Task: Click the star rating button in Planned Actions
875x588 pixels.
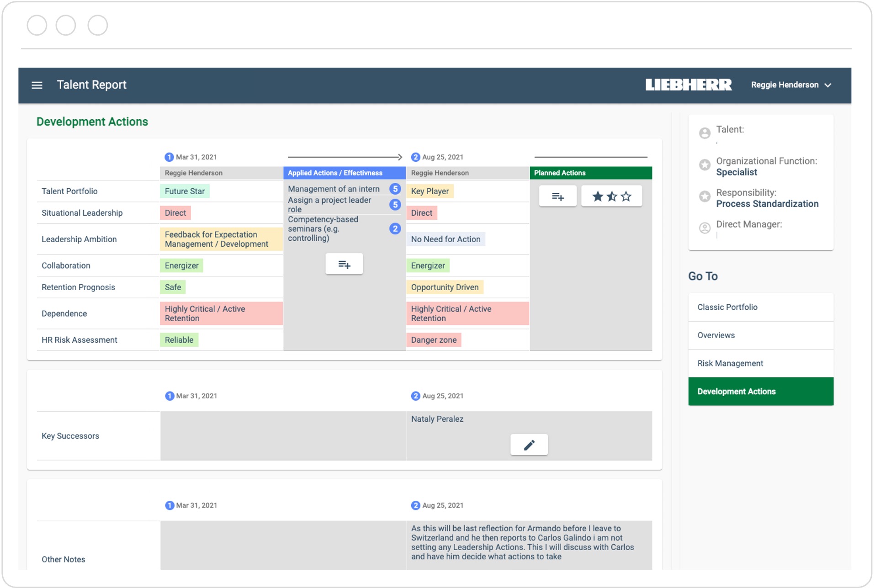Action: [x=611, y=196]
